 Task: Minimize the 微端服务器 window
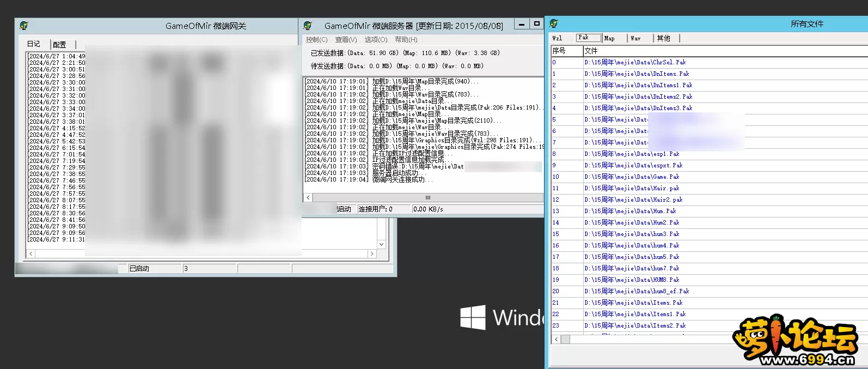[522, 24]
